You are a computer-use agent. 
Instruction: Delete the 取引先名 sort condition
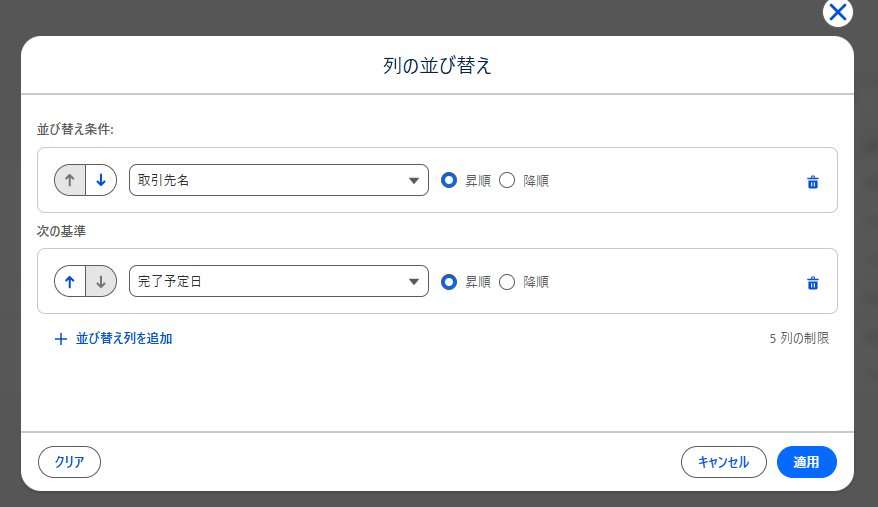tap(813, 182)
